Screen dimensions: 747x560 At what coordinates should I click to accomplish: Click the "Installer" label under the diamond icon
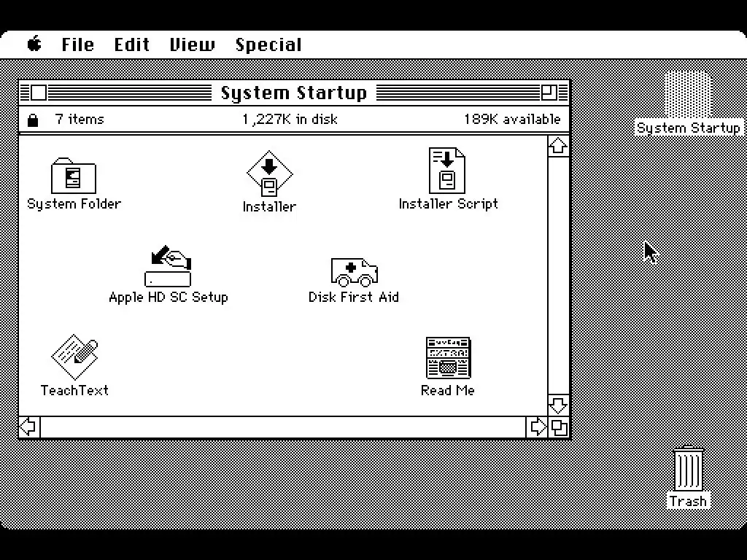(269, 206)
